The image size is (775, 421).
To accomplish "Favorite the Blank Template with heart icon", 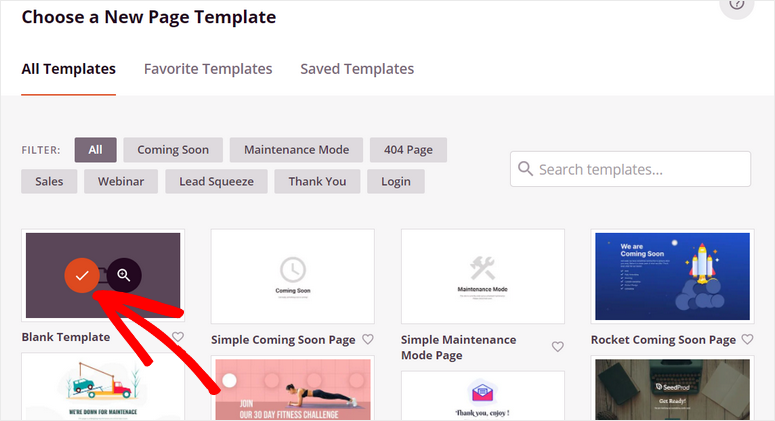I will pyautogui.click(x=178, y=337).
